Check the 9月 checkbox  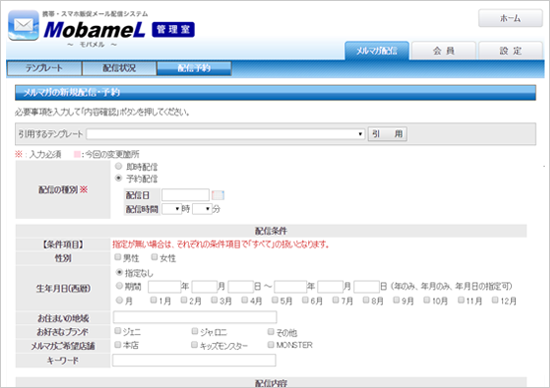coord(396,300)
